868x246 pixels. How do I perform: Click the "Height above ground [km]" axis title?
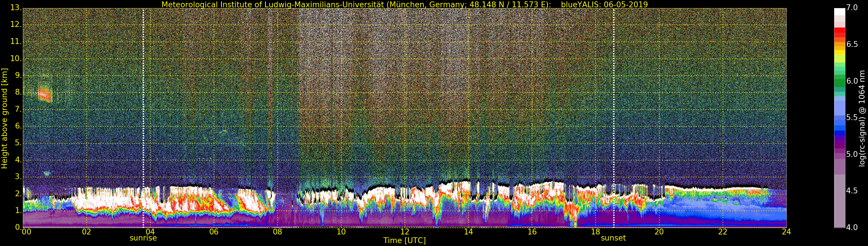click(4, 118)
